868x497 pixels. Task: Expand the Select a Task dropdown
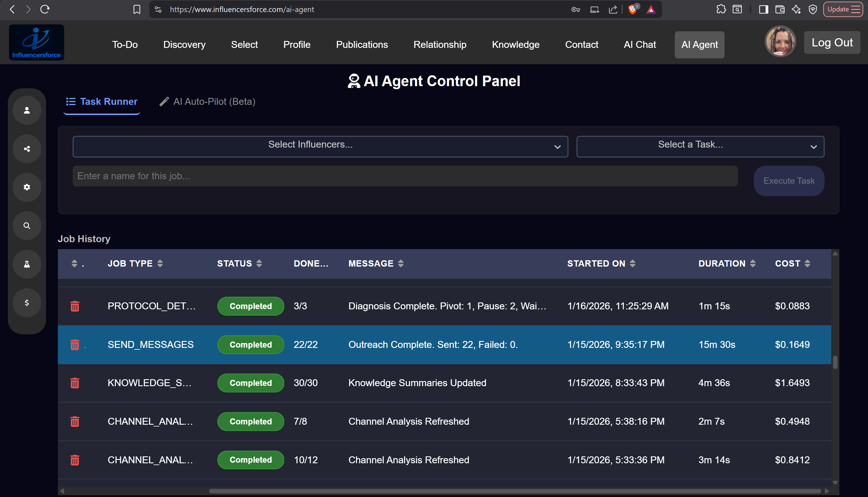(700, 146)
